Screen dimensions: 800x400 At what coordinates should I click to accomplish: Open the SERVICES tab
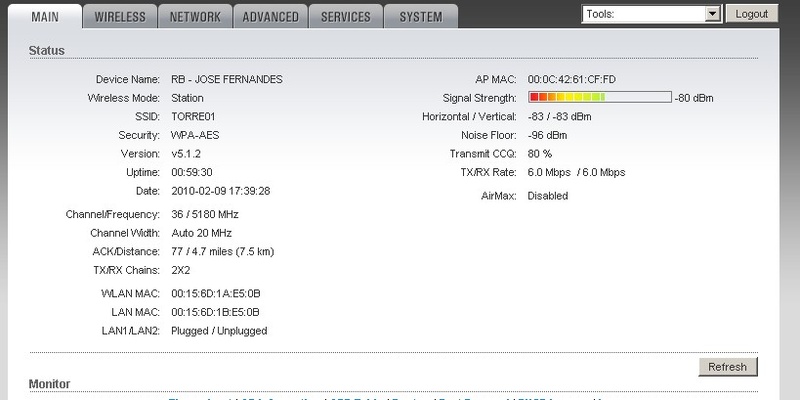(x=345, y=17)
